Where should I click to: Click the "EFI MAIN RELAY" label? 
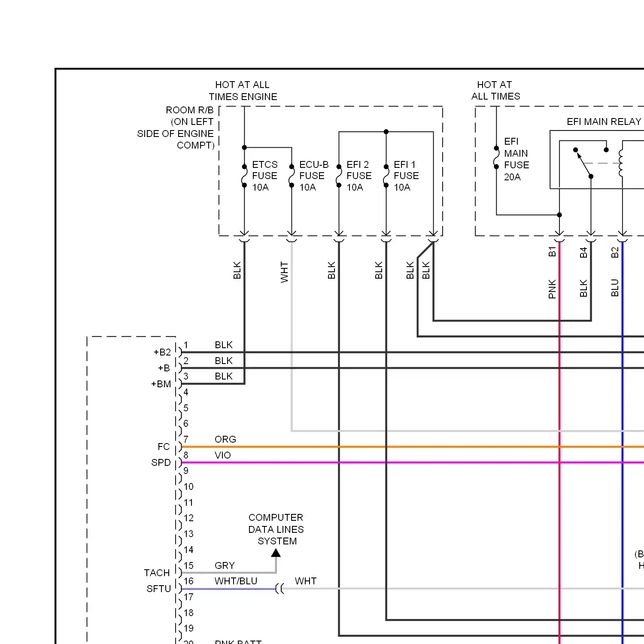pos(604,122)
